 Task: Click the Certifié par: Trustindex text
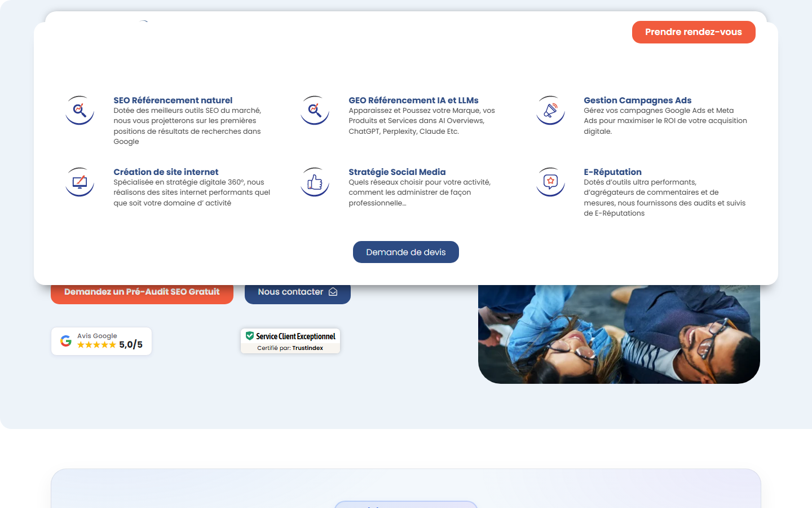(x=290, y=348)
